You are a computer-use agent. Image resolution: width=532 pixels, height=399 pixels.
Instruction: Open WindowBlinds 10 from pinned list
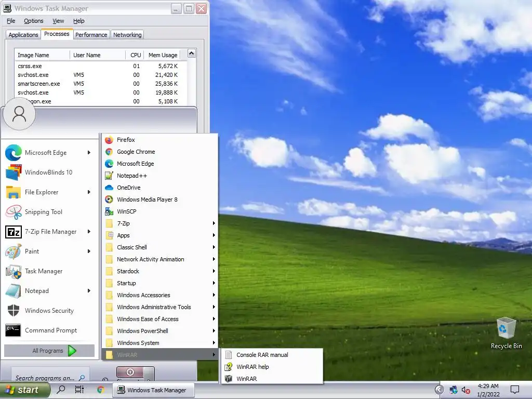coord(49,172)
